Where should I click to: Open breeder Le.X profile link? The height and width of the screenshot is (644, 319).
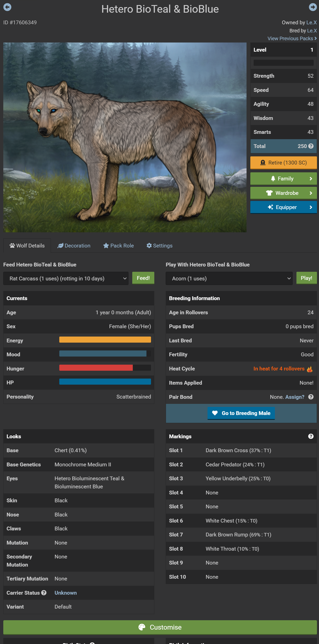[x=312, y=31]
